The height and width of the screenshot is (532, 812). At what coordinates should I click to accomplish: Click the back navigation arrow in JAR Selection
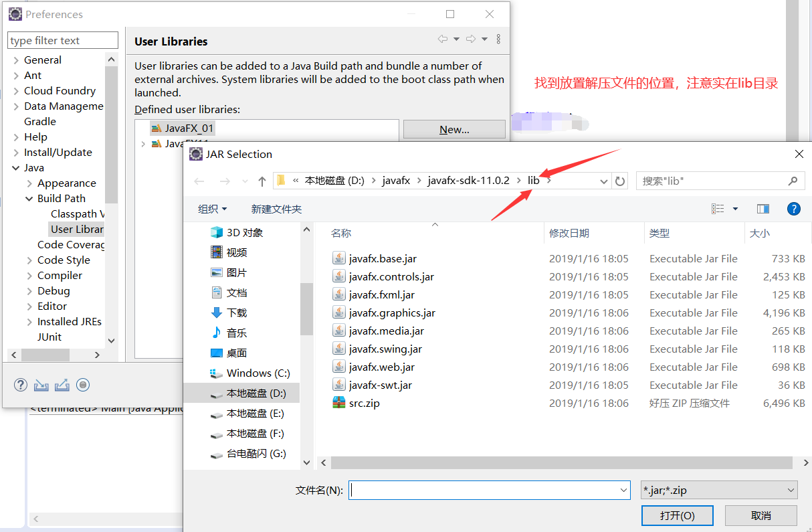pos(199,181)
